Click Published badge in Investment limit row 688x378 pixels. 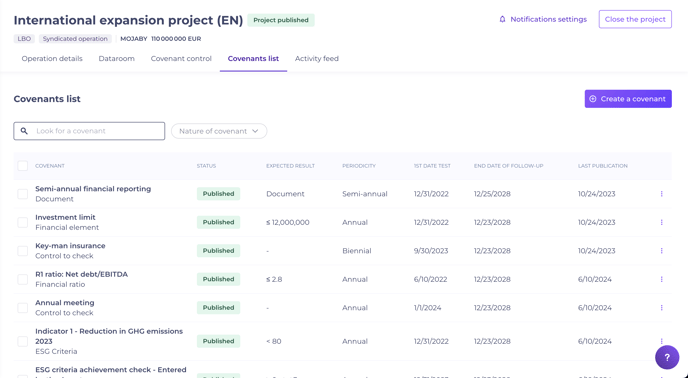218,222
